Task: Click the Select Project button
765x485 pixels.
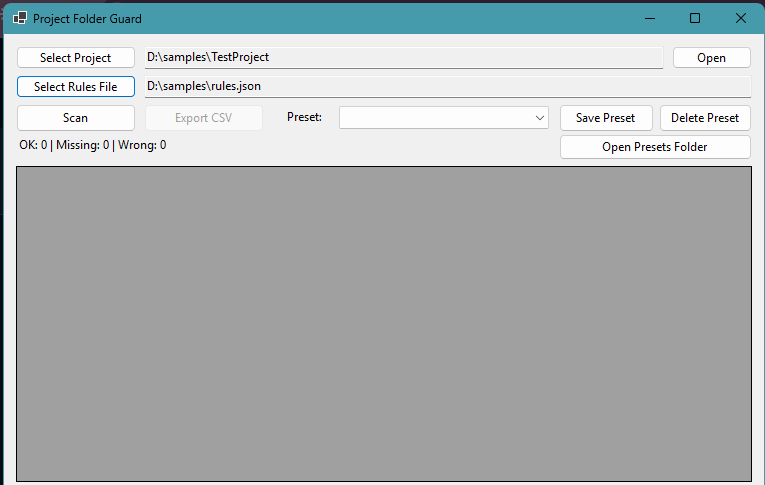Action: point(76,58)
